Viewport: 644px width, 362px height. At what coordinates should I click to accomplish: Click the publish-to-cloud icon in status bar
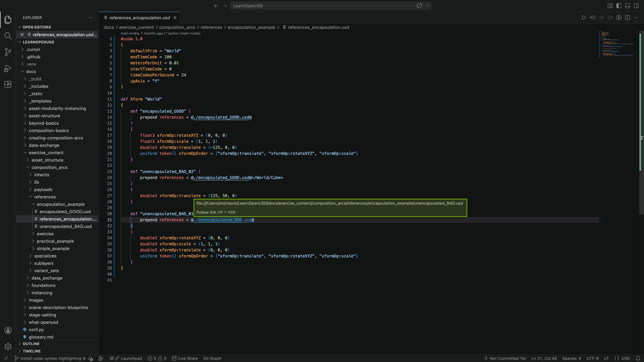tap(91, 359)
